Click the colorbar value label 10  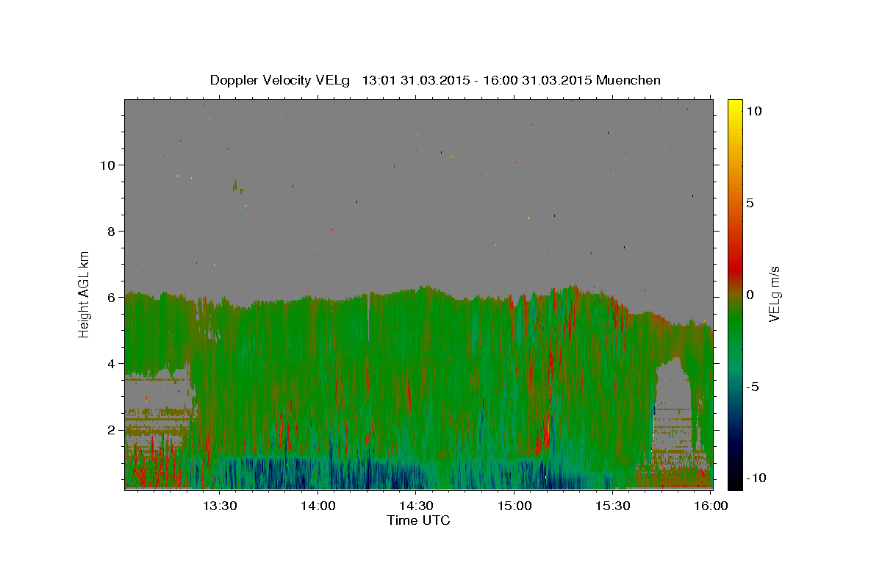(x=753, y=111)
